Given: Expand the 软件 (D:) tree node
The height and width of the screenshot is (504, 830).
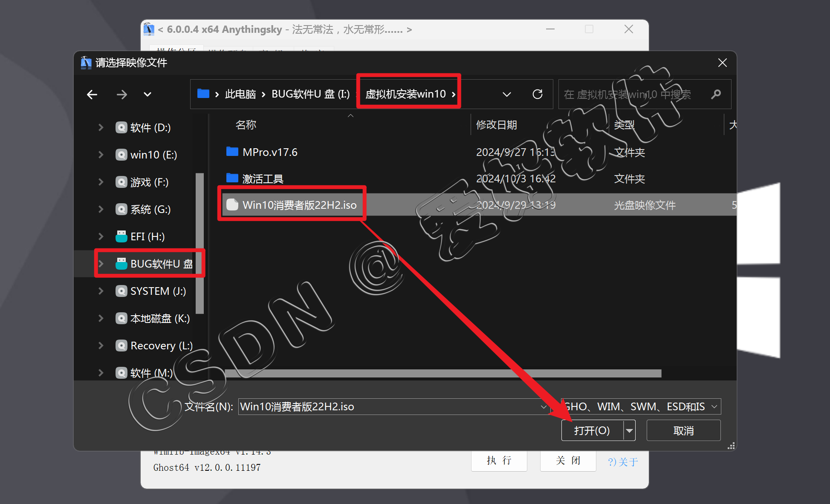Looking at the screenshot, I should coord(101,127).
